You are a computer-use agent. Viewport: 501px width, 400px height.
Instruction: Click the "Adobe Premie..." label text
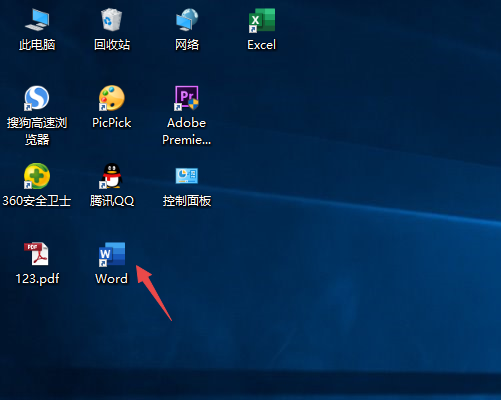(187, 131)
